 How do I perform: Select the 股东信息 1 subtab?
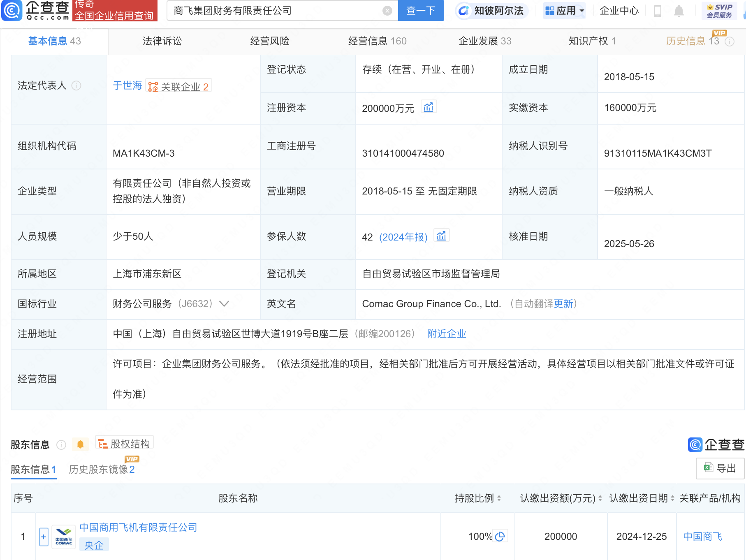pyautogui.click(x=33, y=470)
